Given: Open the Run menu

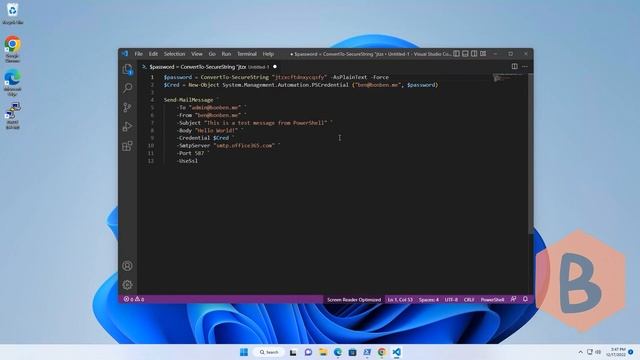Looking at the screenshot, I should [226, 54].
